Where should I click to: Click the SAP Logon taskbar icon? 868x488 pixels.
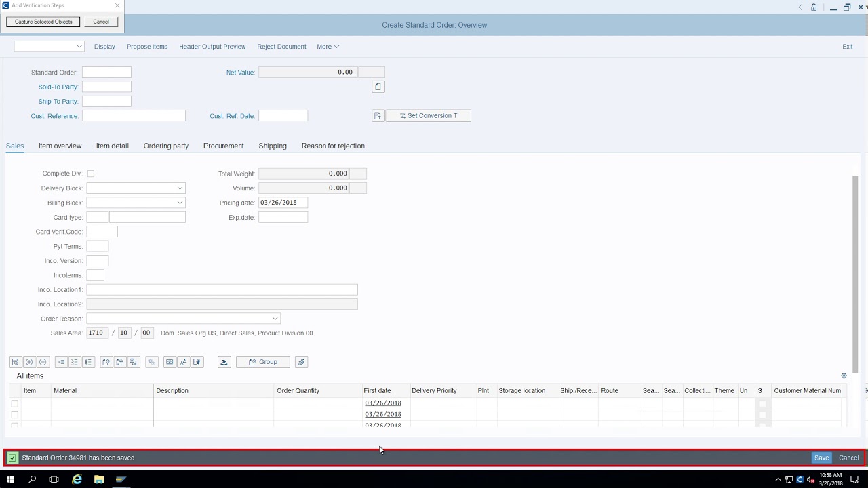[121, 479]
